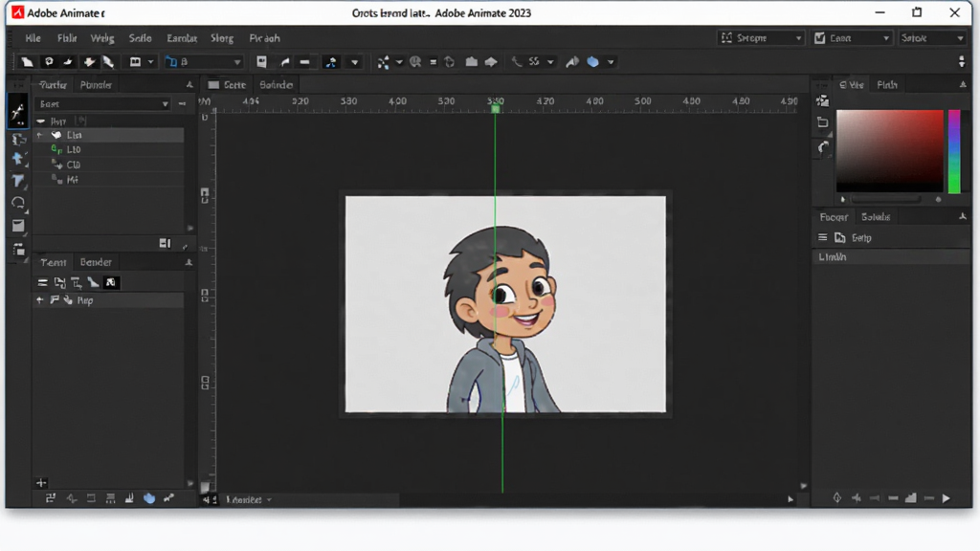Click the vertical hue spectrum bar
The width and height of the screenshot is (980, 551).
[954, 151]
